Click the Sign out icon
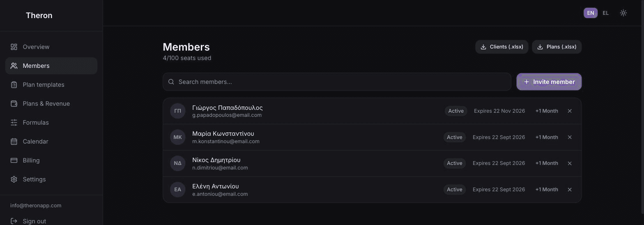 [14, 221]
